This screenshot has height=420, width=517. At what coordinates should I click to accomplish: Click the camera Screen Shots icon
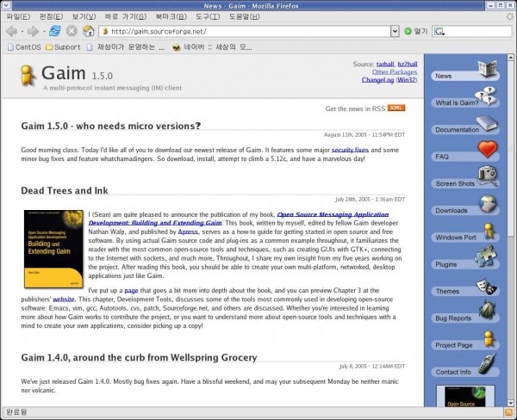(x=488, y=176)
